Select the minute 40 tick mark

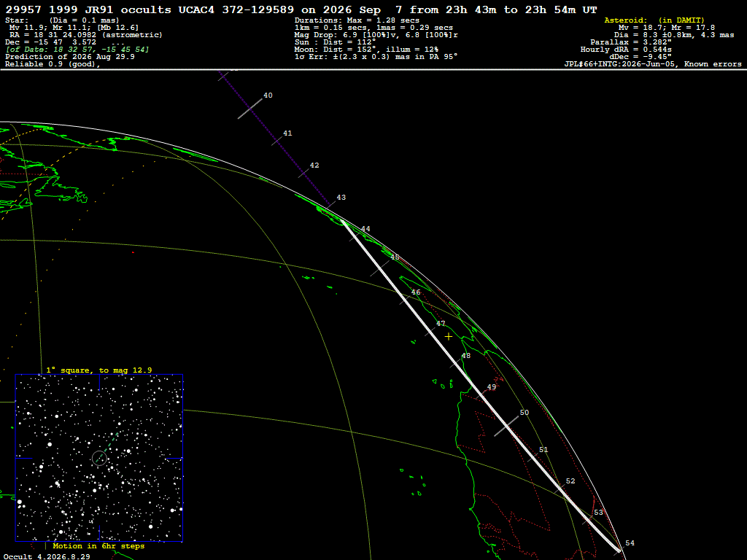point(250,109)
